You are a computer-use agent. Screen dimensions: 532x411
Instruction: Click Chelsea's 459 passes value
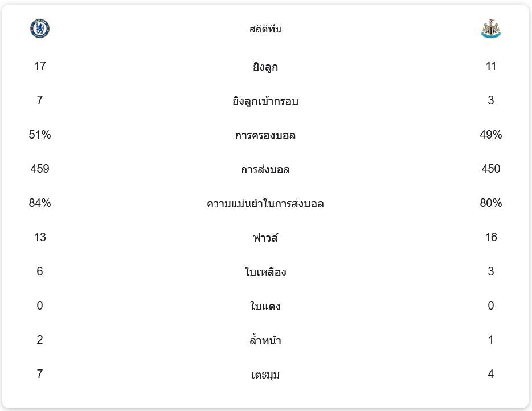pyautogui.click(x=40, y=169)
